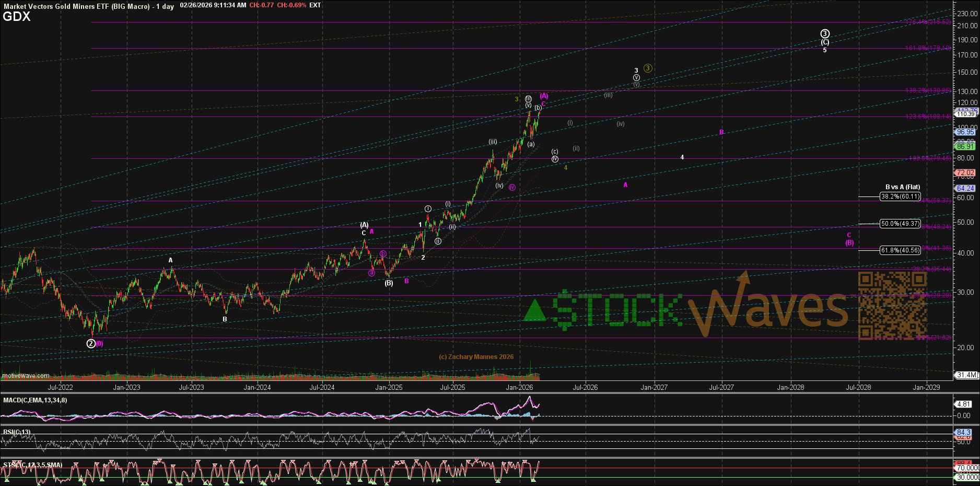Image resolution: width=980 pixels, height=486 pixels.
Task: Click the motivewave.com watermark link
Action: click(26, 376)
